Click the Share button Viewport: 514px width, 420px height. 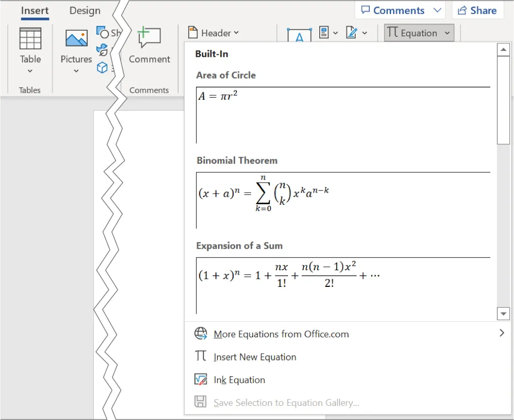click(x=477, y=10)
